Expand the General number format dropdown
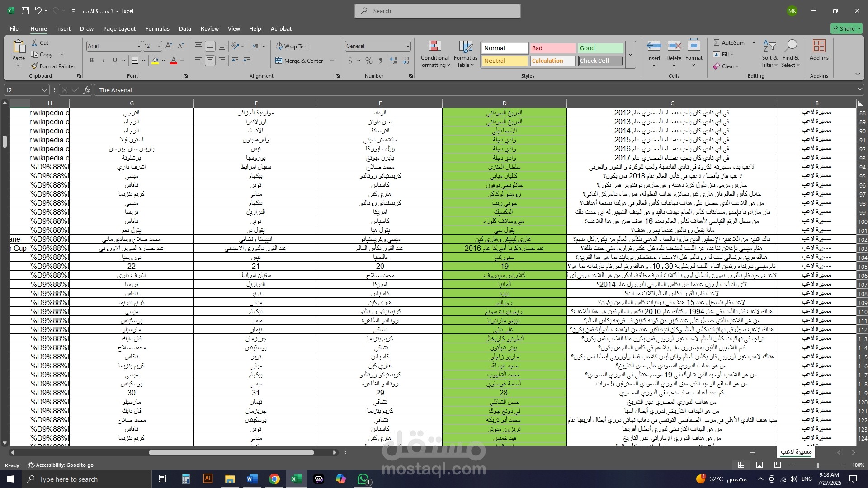Viewport: 868px width, 488px height. pyautogui.click(x=407, y=46)
